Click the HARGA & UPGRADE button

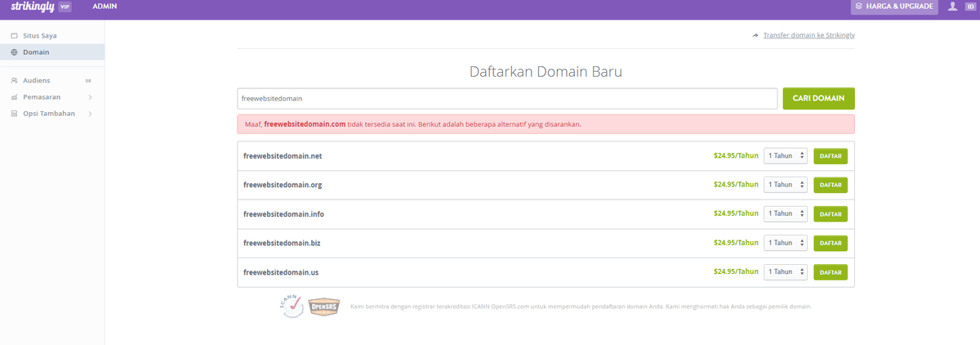tap(896, 7)
